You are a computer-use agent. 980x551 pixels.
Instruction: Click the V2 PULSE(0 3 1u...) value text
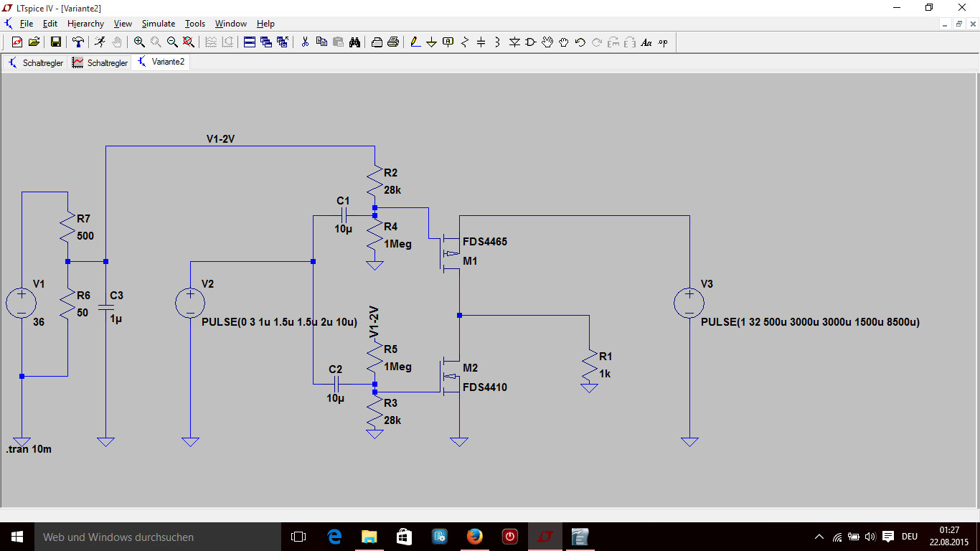tap(280, 323)
